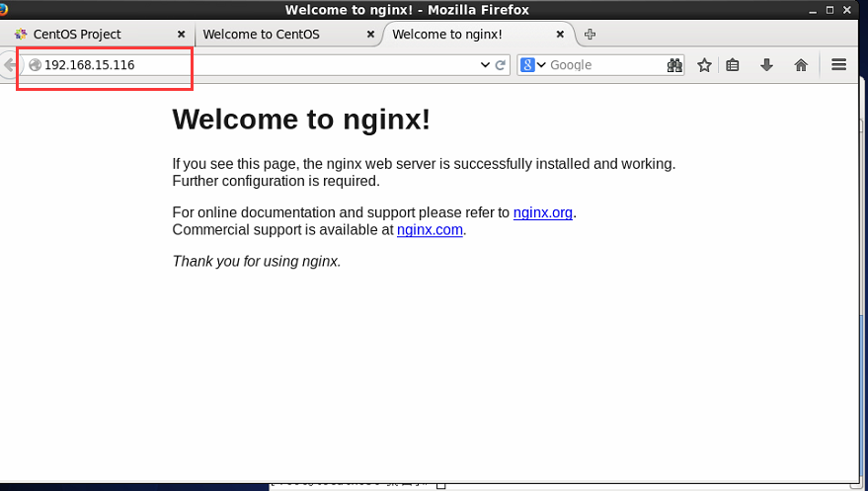Open the nginx.org link
The width and height of the screenshot is (868, 491).
point(542,212)
